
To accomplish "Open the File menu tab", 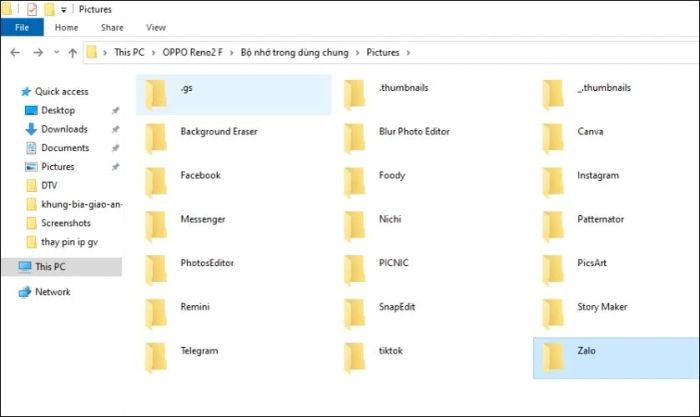I will click(21, 28).
